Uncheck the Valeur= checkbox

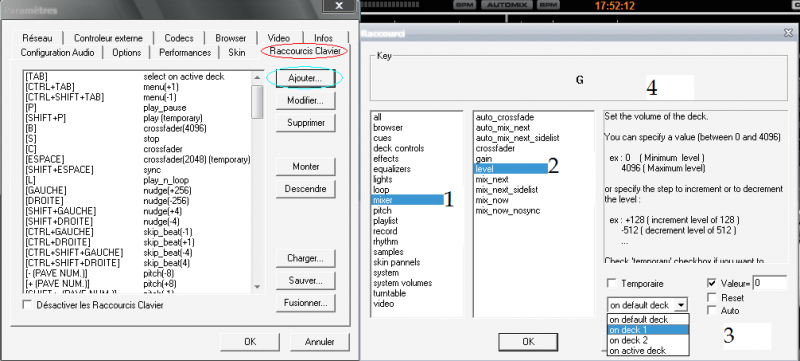click(712, 283)
